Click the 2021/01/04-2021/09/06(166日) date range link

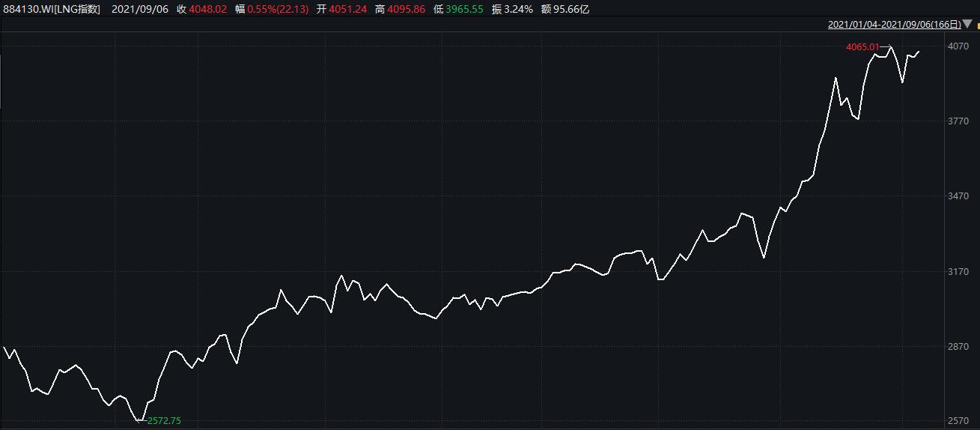pyautogui.click(x=895, y=25)
